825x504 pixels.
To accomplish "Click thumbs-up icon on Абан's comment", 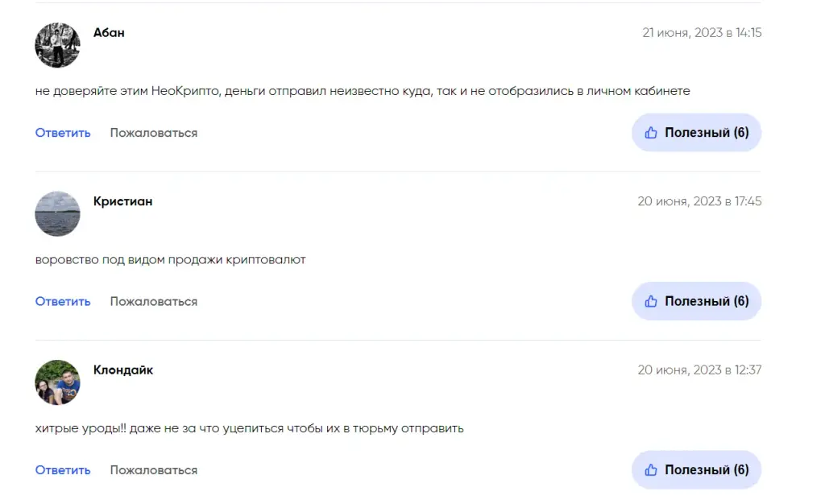I will click(x=651, y=132).
